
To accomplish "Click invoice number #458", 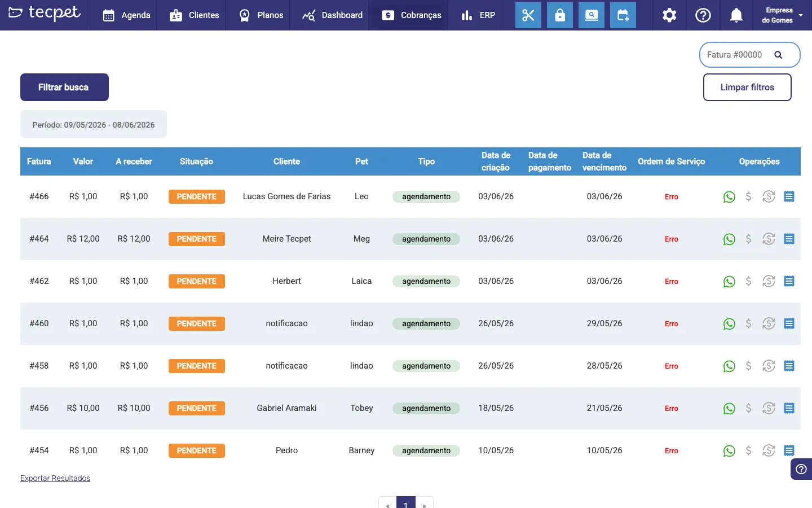I will (x=39, y=366).
